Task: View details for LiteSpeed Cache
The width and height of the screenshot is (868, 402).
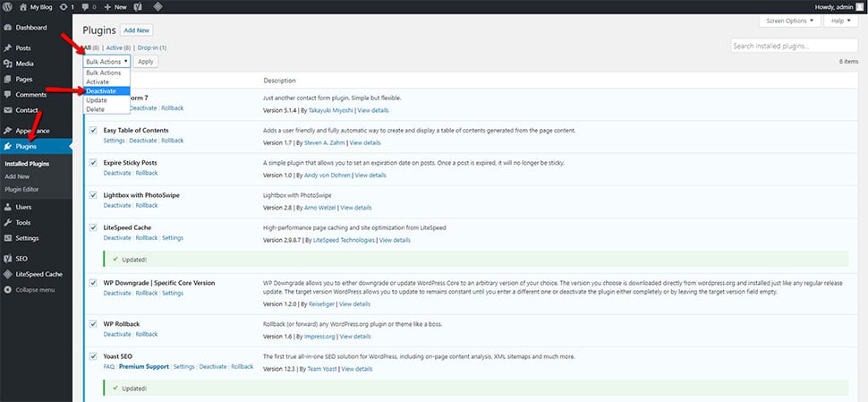Action: click(395, 240)
